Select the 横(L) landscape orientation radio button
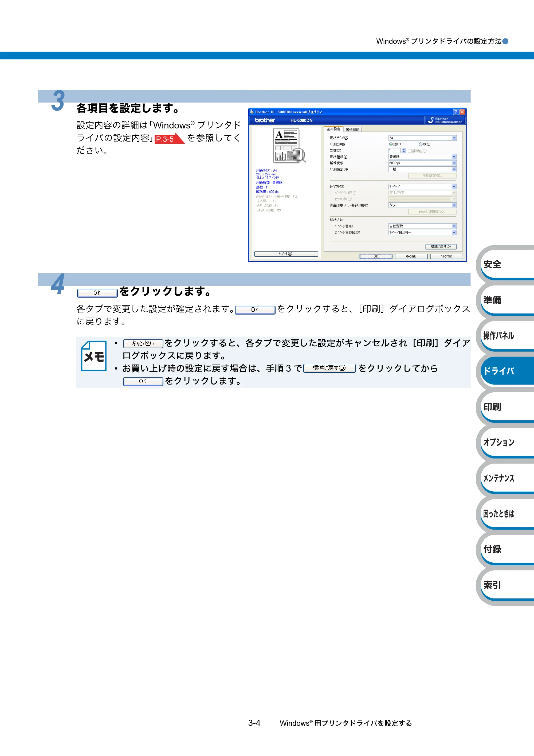The height and width of the screenshot is (756, 534). (421, 144)
